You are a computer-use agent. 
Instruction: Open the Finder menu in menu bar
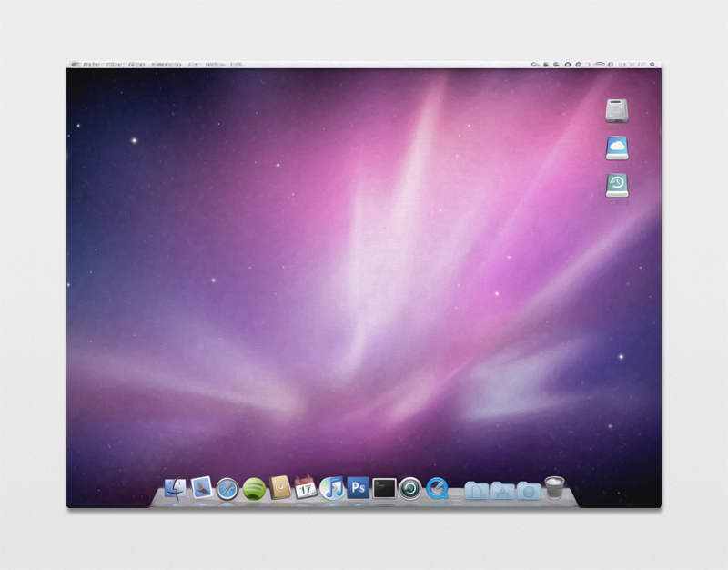tap(91, 66)
